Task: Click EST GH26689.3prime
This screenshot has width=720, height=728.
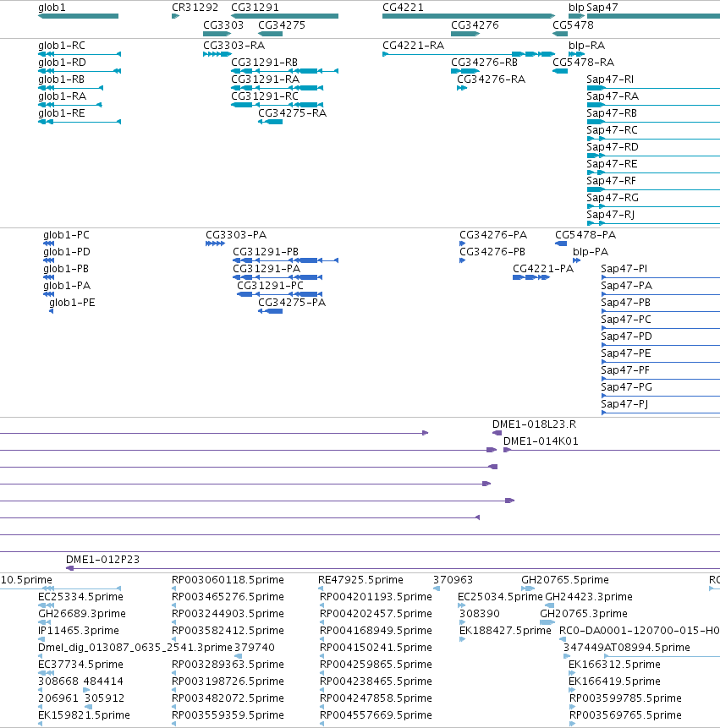Action: click(82, 614)
